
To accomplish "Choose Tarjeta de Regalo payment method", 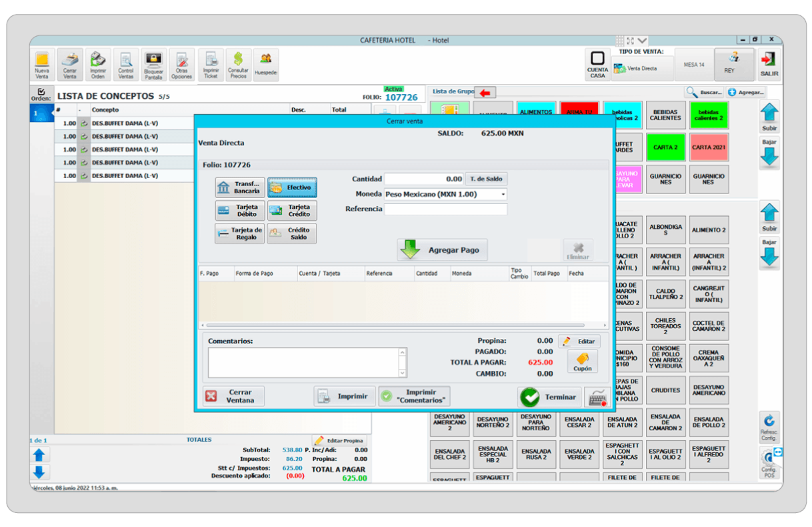I will coord(240,233).
